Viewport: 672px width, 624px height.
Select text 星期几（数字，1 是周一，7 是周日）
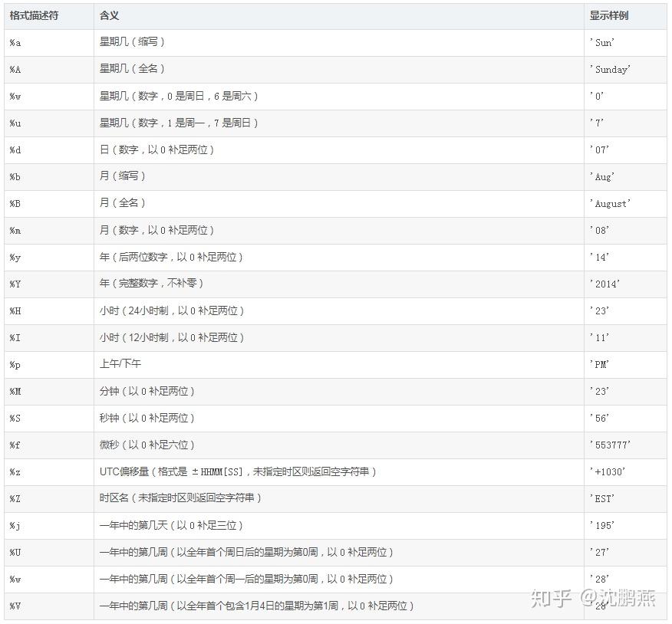178,123
